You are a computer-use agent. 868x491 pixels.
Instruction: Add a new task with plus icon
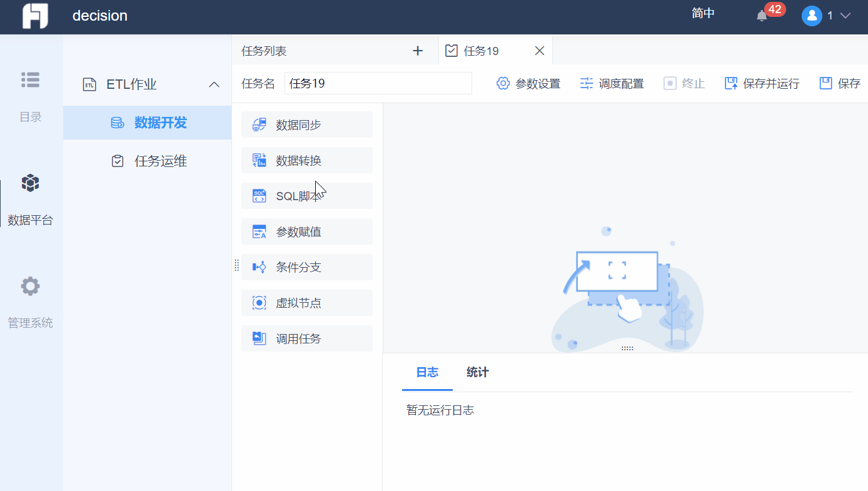418,51
